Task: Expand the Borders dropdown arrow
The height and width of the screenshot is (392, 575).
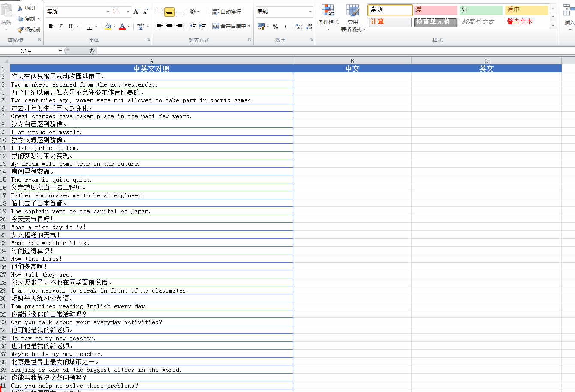Action: (x=96, y=27)
